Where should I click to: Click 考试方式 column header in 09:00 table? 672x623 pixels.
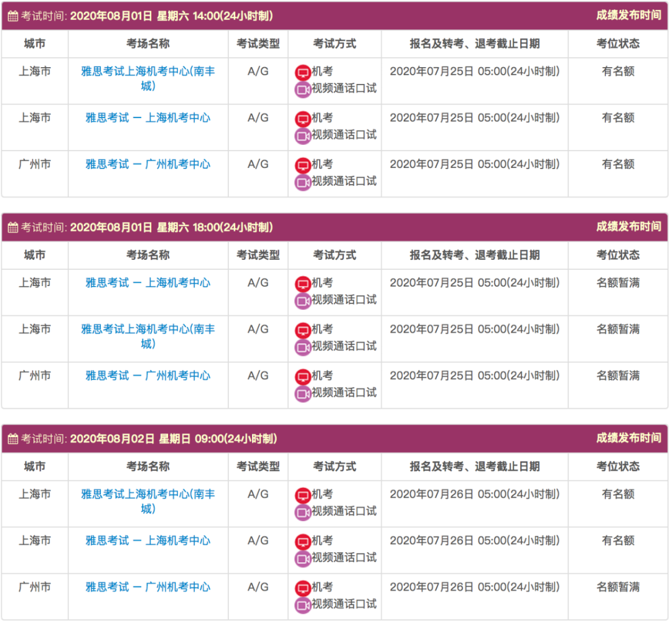click(335, 467)
